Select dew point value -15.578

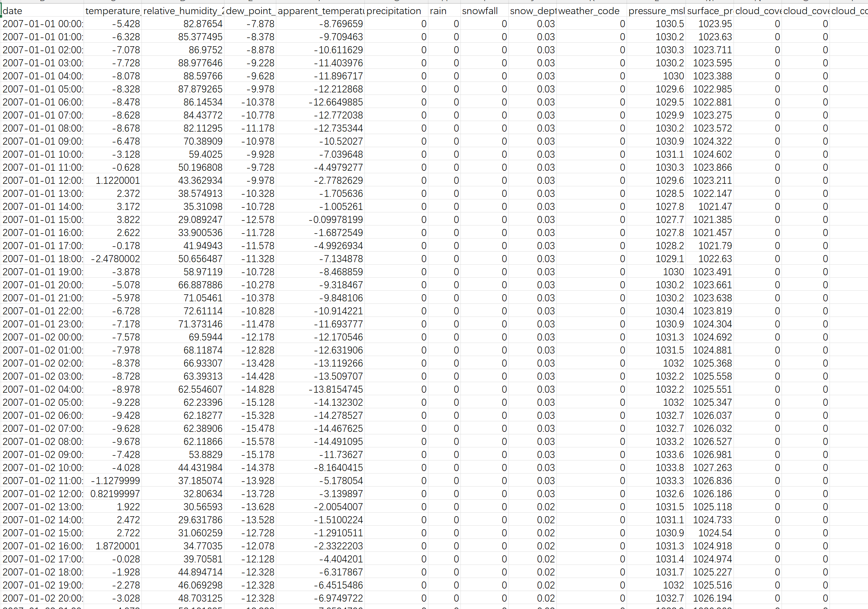pos(258,441)
